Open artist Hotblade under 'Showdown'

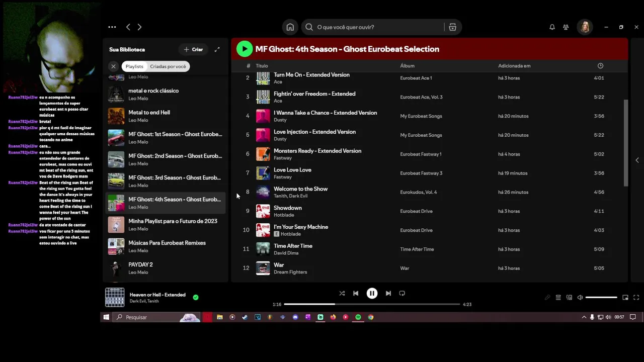284,215
